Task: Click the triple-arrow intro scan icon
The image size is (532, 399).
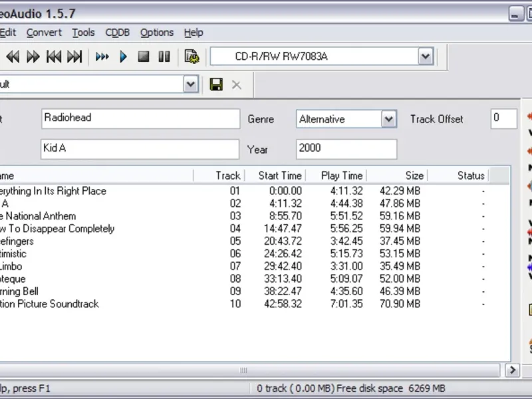Action: pyautogui.click(x=102, y=57)
